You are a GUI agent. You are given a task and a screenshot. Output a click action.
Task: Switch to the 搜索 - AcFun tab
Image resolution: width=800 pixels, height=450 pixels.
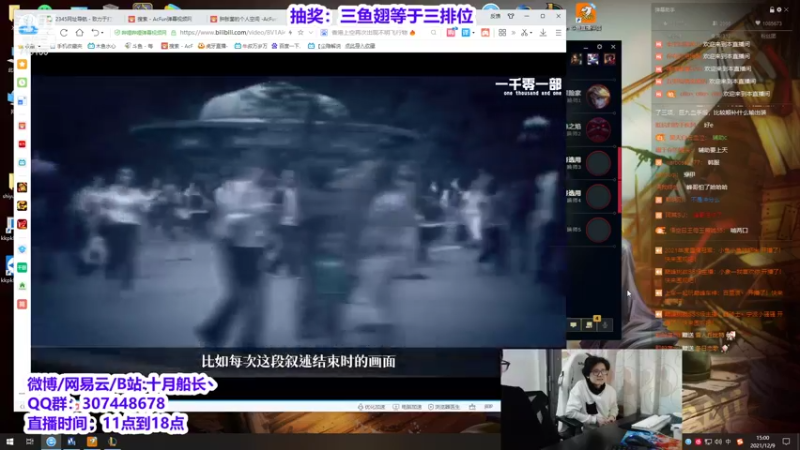(x=161, y=19)
